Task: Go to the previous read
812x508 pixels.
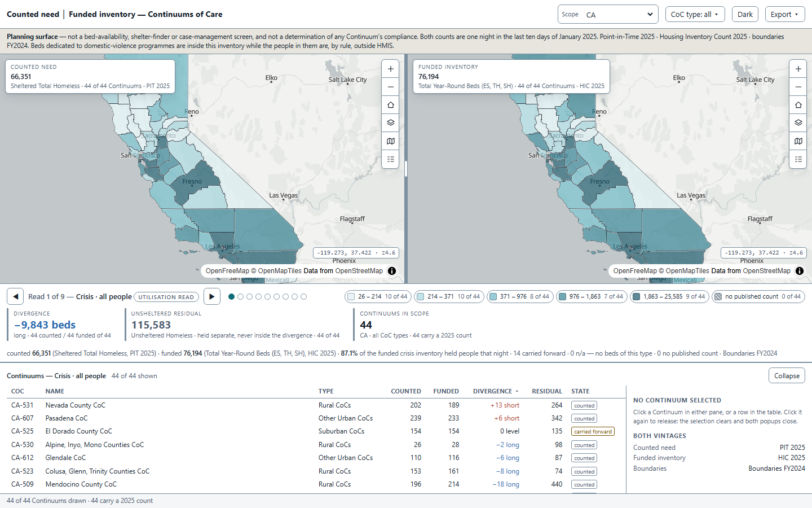Action: 15,296
